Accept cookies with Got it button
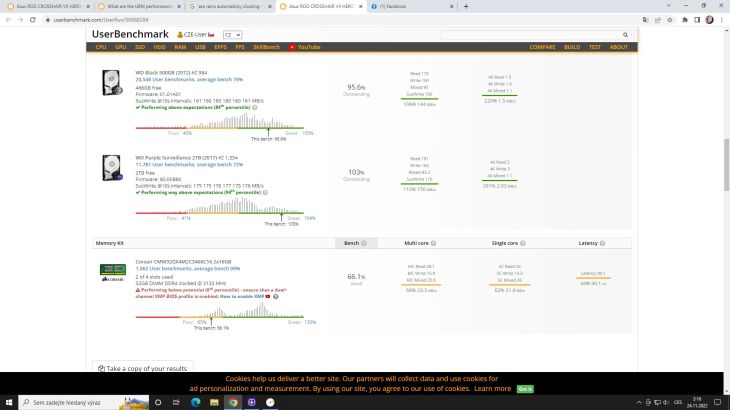 pyautogui.click(x=525, y=389)
